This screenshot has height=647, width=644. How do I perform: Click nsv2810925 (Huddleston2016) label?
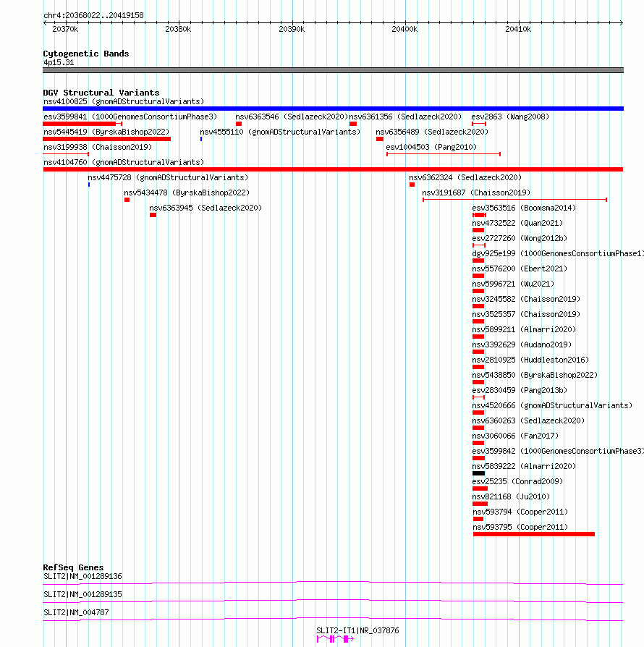tap(530, 360)
